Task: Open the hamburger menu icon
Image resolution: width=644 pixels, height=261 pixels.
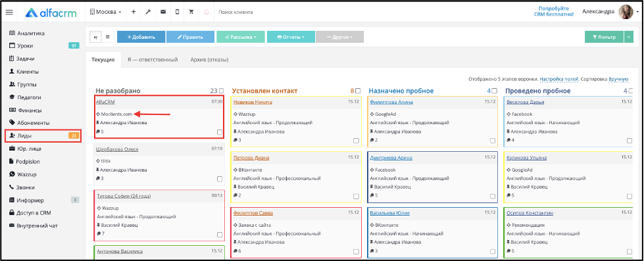Action: click(9, 12)
